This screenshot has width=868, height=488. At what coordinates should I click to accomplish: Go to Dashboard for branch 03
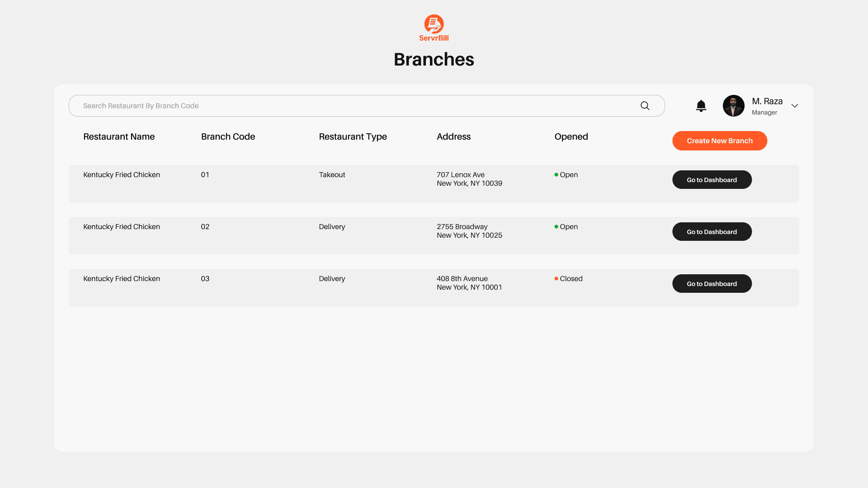[712, 284]
